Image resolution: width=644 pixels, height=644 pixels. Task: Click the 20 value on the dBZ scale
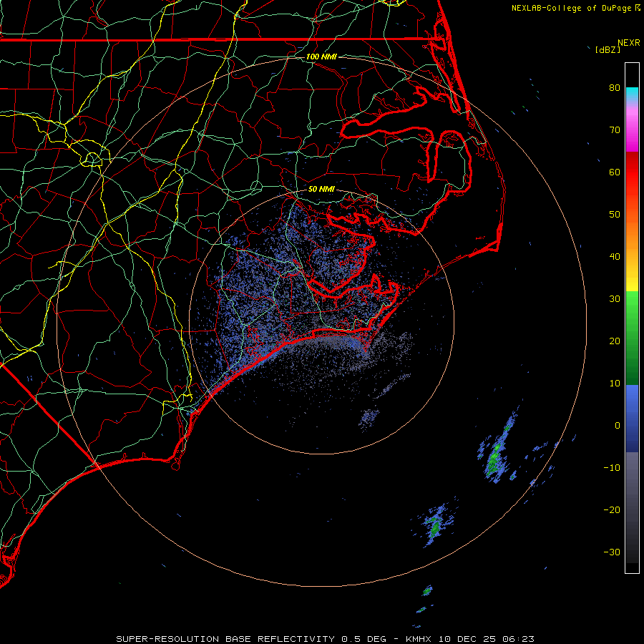point(615,341)
